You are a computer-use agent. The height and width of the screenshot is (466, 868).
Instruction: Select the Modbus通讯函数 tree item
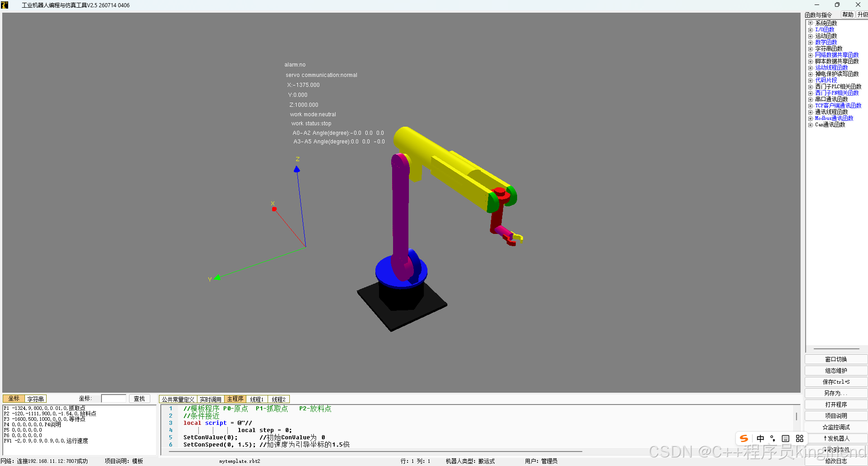834,118
